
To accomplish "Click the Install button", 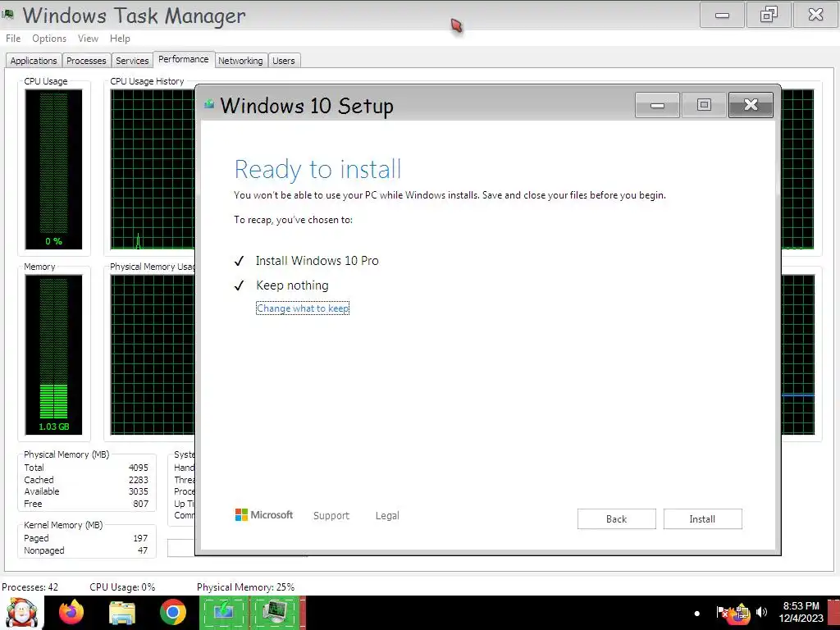I will coord(702,518).
